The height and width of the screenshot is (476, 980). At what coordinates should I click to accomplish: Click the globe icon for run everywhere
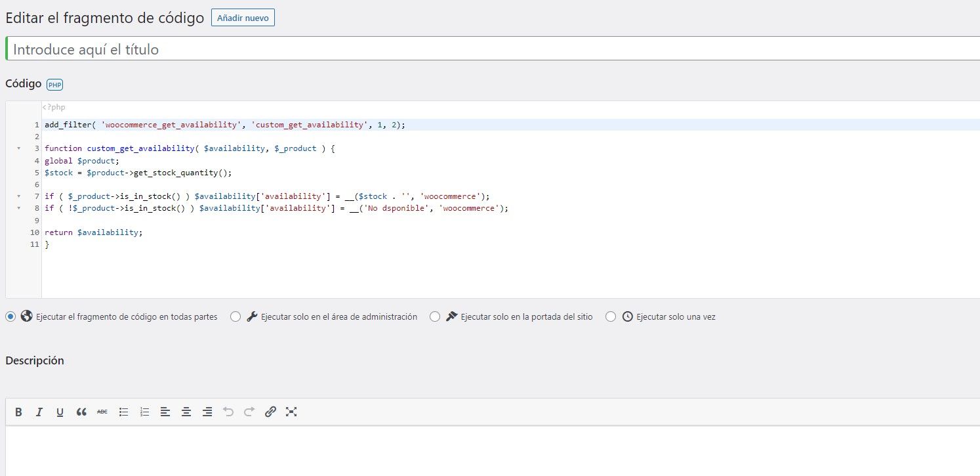coord(27,316)
